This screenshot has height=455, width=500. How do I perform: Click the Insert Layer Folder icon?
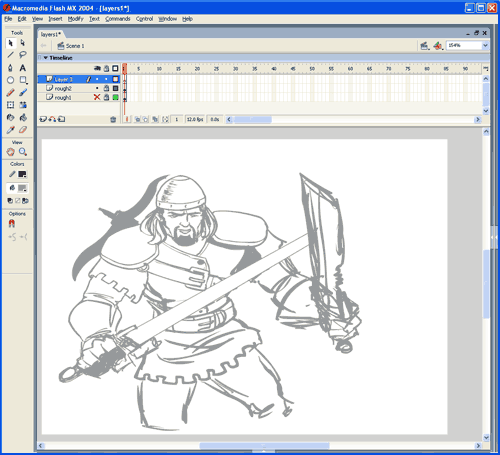(x=61, y=119)
